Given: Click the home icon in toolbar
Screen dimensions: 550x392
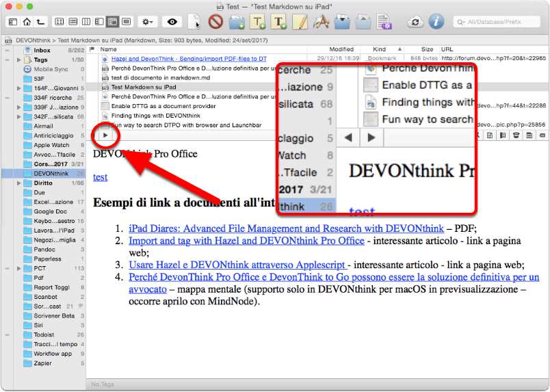Looking at the screenshot, I should [x=27, y=22].
